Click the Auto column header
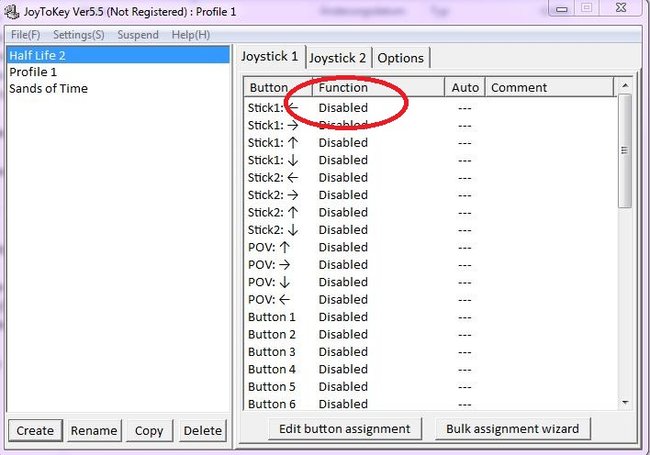 [465, 87]
